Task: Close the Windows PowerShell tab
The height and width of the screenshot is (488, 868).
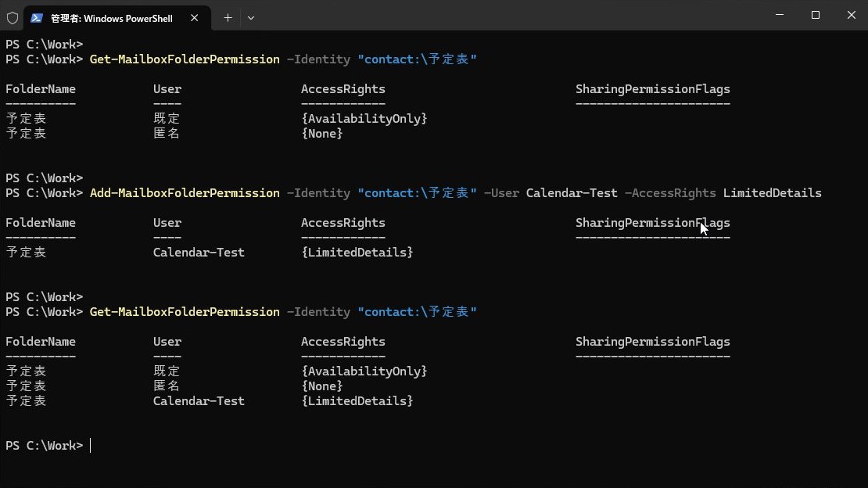Action: point(195,17)
